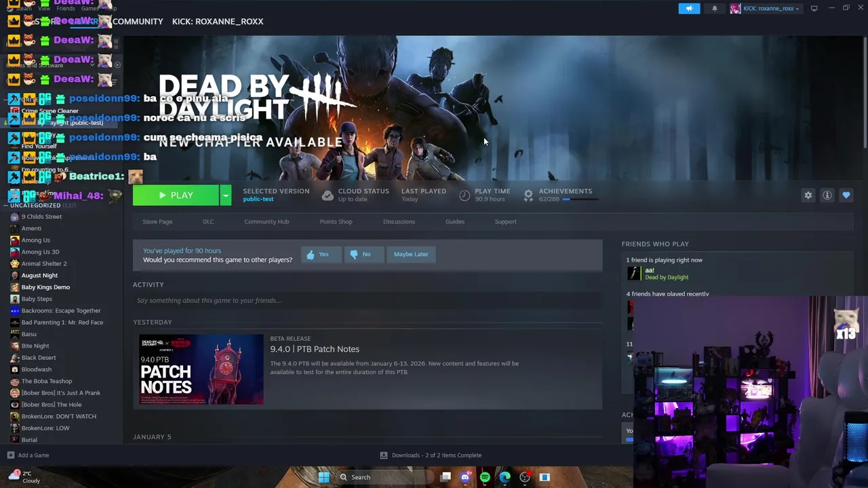Select Bite Night icon in the library
The height and width of the screenshot is (488, 868).
[15, 346]
